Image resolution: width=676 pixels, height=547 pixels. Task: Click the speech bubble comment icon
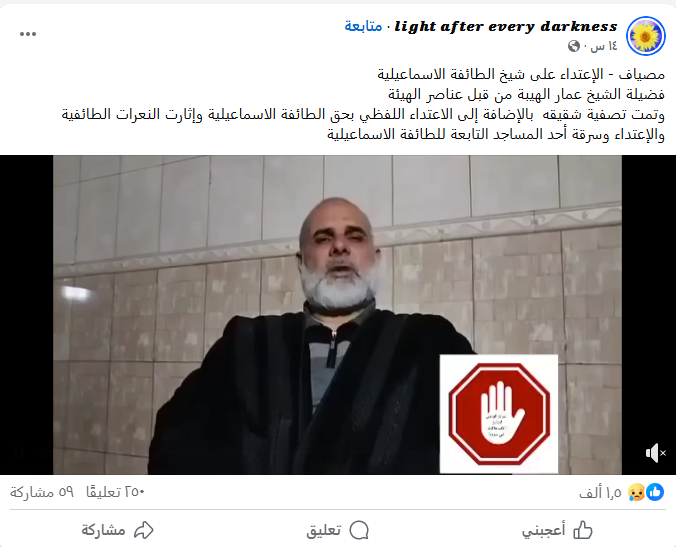(x=359, y=530)
